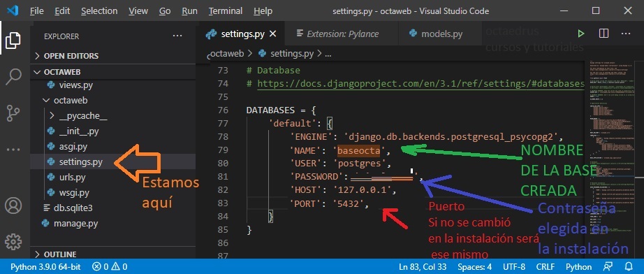Open the Terminal menu
The image size is (644, 274).
click(226, 11)
